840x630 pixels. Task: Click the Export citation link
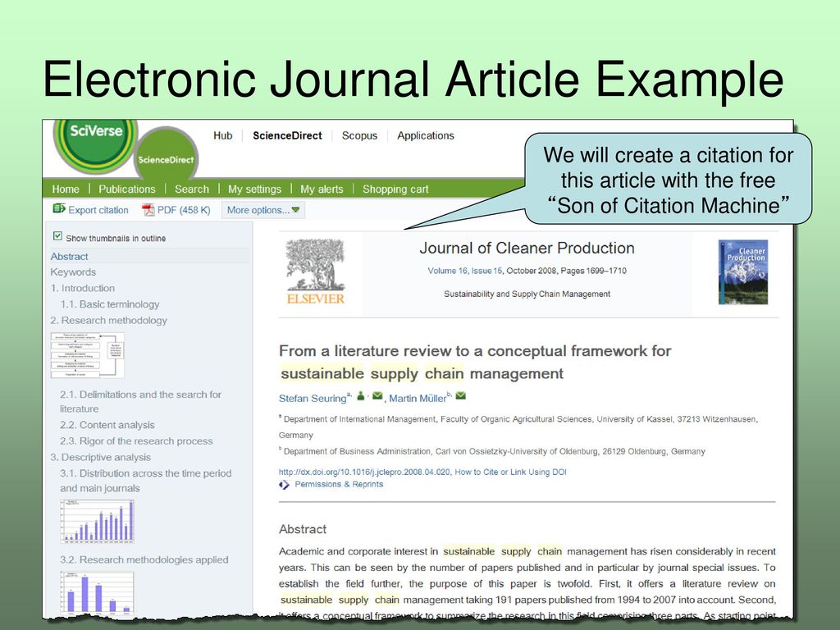pyautogui.click(x=90, y=210)
